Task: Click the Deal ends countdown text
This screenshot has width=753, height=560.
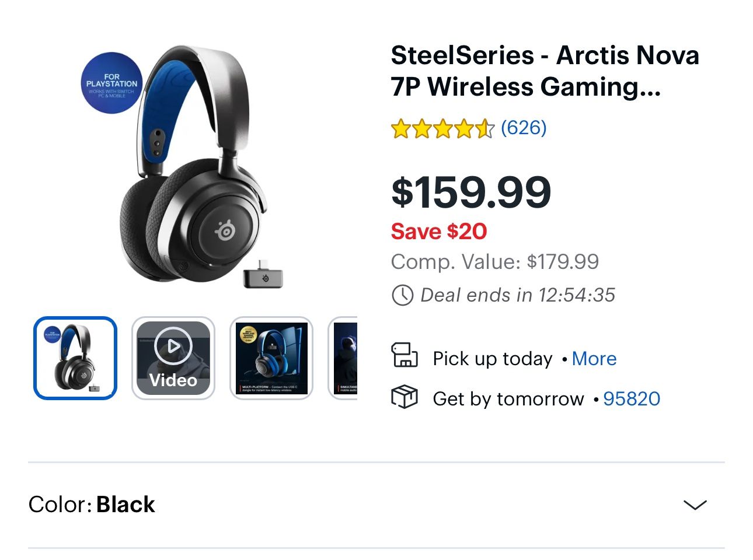Action: 517,295
